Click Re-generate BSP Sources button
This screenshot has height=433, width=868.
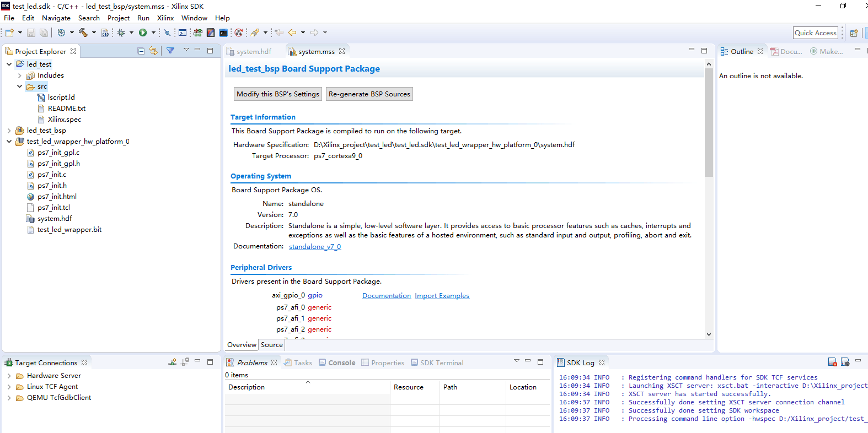click(369, 94)
